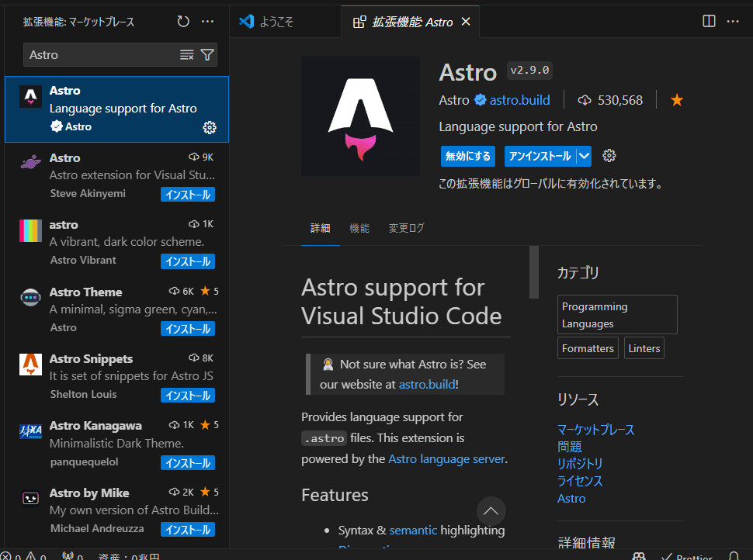This screenshot has height=560, width=753.
Task: Disable the Astro extension with 無効にする
Action: 468,156
